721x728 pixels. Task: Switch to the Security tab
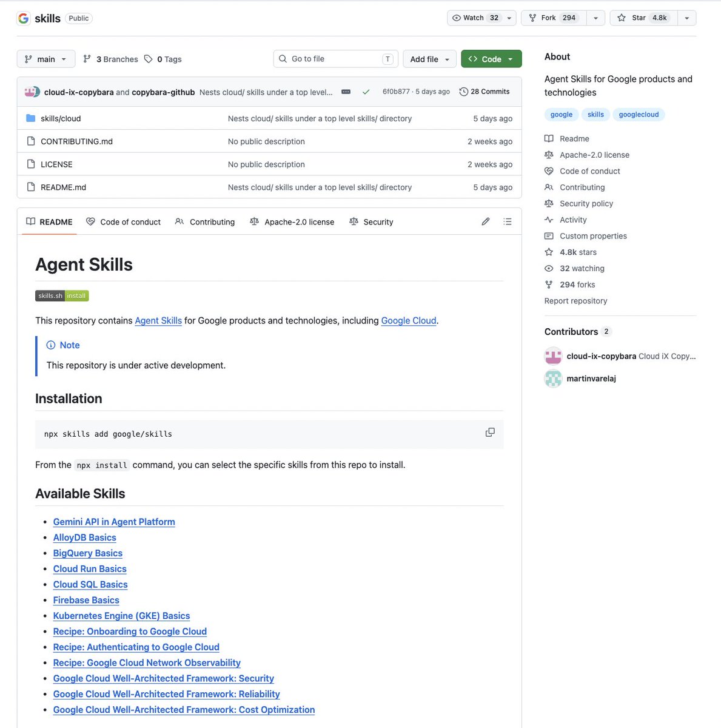coord(371,222)
